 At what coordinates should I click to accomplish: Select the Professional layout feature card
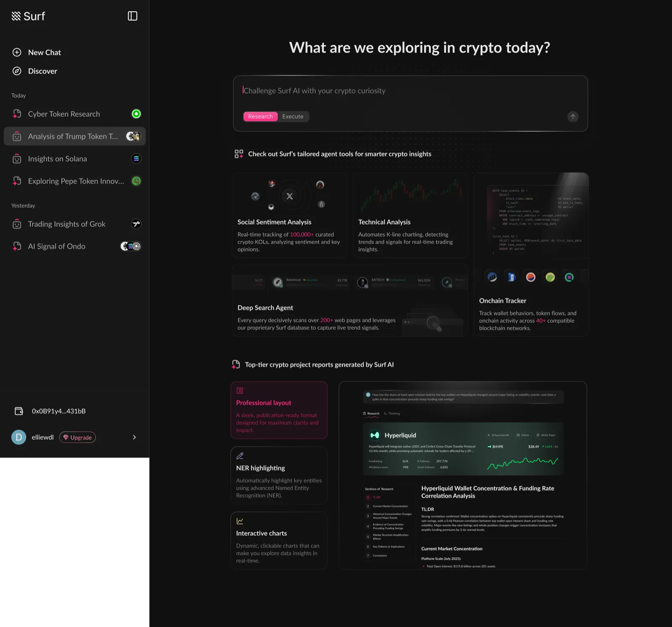click(279, 410)
